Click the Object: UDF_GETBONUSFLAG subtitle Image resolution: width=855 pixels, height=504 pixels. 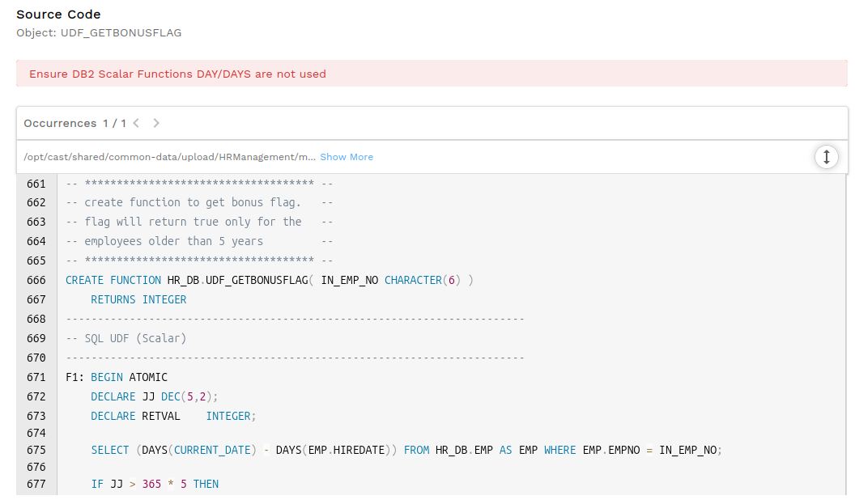pos(99,32)
